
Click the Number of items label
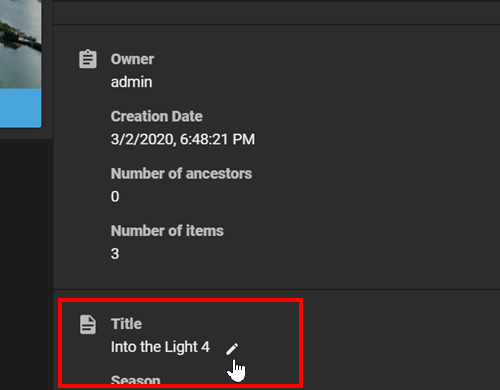(x=167, y=231)
